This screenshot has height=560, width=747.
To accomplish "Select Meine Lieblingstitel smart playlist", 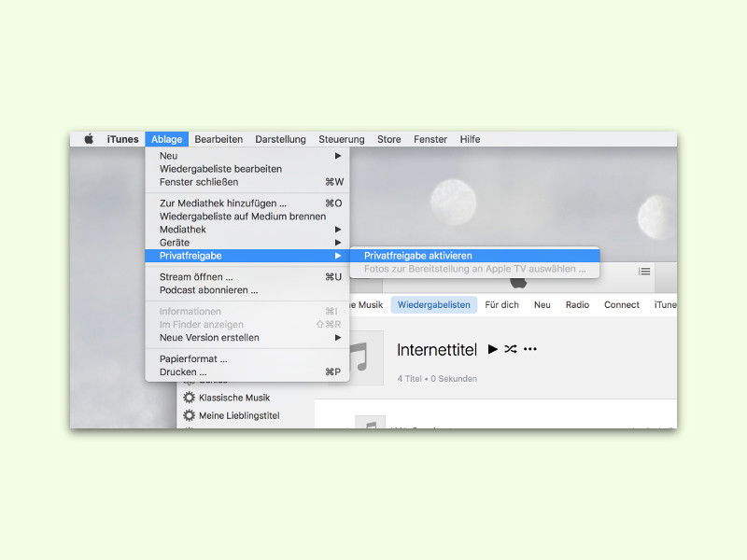I will [x=232, y=415].
